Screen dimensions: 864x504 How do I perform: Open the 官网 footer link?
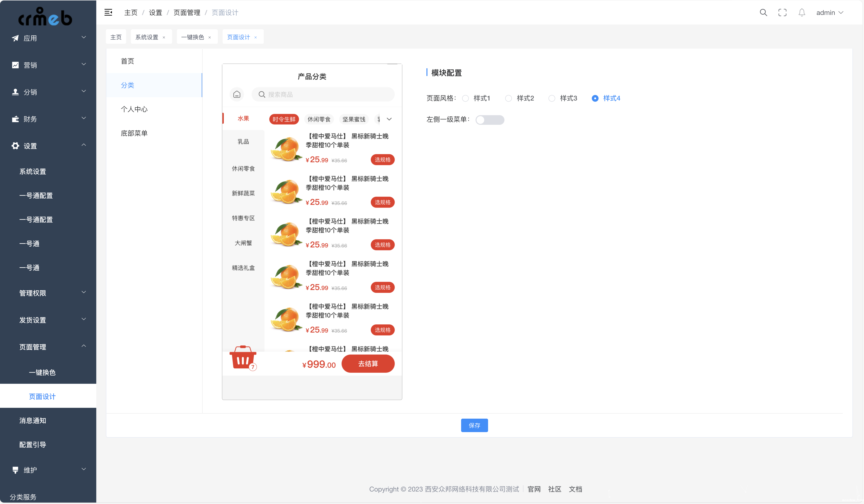534,489
